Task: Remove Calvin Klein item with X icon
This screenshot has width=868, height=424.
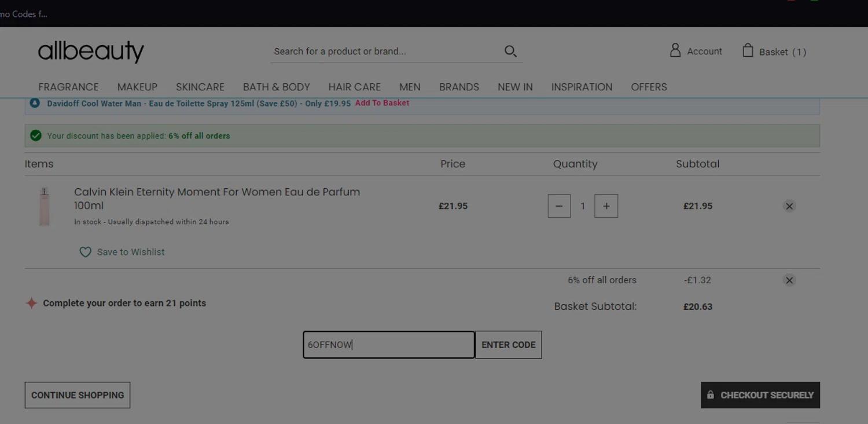Action: (789, 206)
